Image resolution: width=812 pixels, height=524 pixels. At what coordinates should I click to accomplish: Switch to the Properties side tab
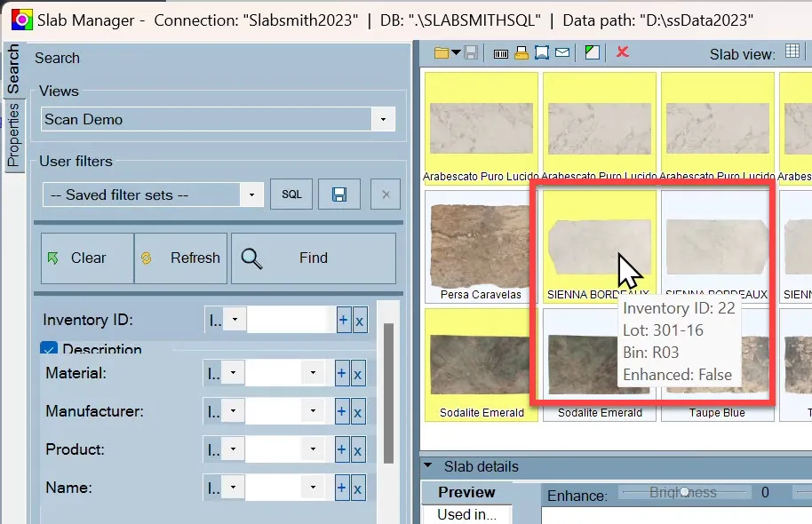pyautogui.click(x=13, y=135)
